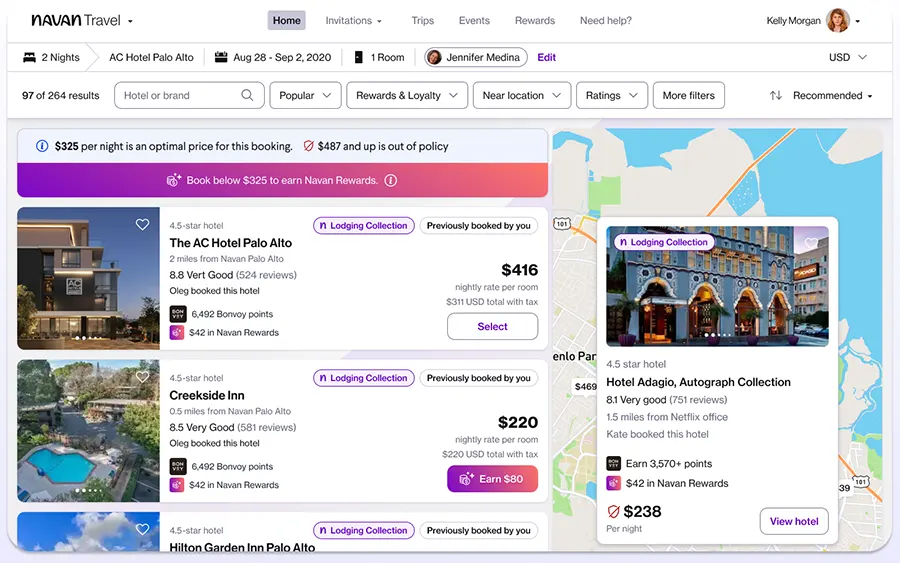Click the rewards info icon in purple banner
This screenshot has width=900, height=563.
click(x=391, y=181)
